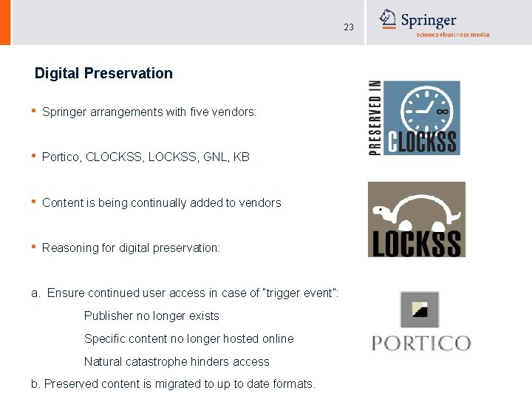Viewport: 532px width, 399px height.
Task: Click the 'Digital Preservation' heading
Action: pyautogui.click(x=103, y=73)
